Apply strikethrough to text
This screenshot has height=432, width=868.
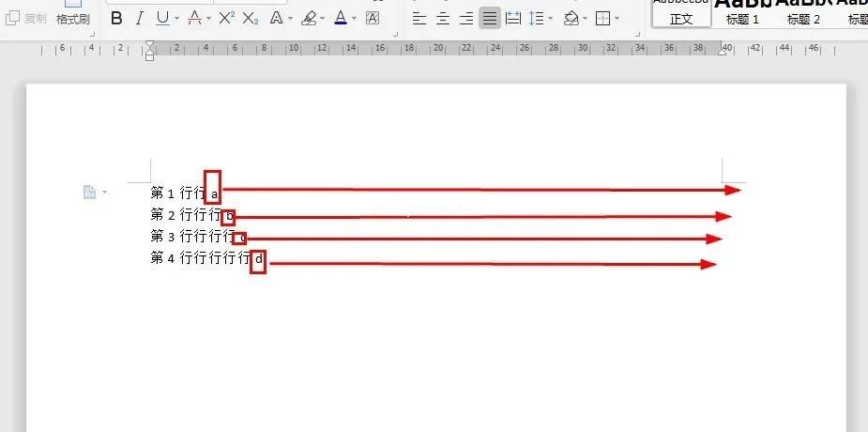point(194,19)
